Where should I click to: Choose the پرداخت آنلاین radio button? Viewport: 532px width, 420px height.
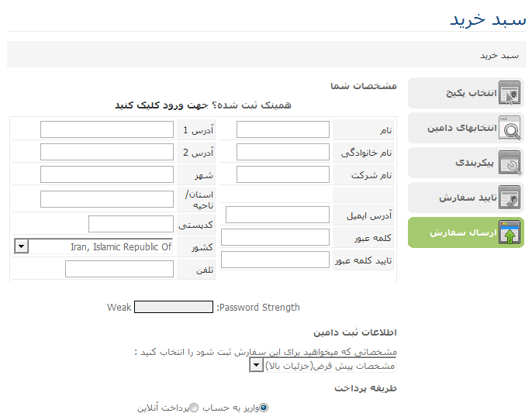click(194, 408)
